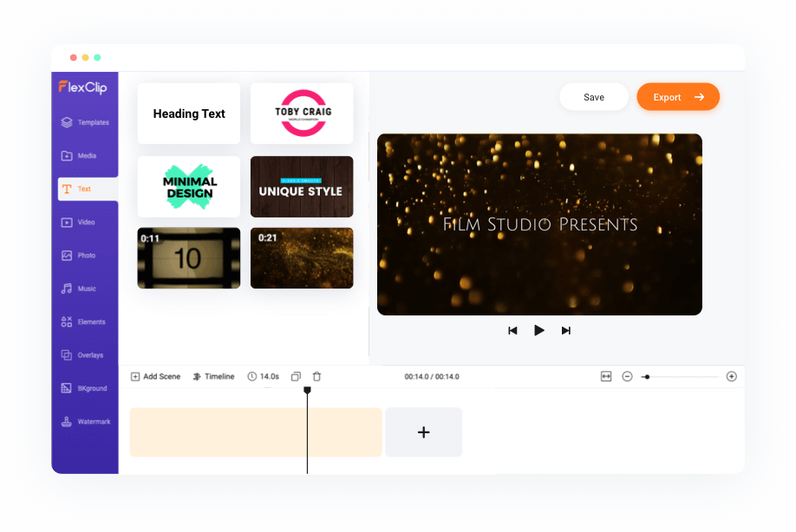The image size is (796, 532).
Task: Click the zoom out minus icon
Action: pos(627,376)
